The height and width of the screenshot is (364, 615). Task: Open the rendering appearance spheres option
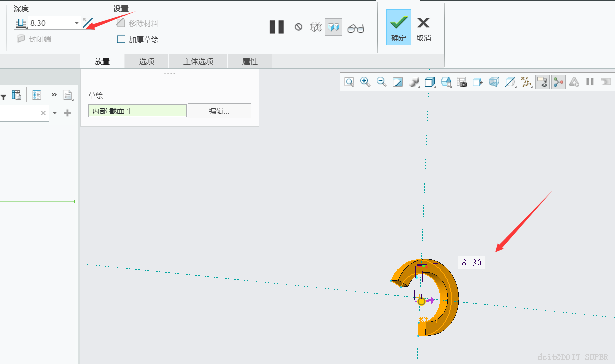click(x=414, y=82)
